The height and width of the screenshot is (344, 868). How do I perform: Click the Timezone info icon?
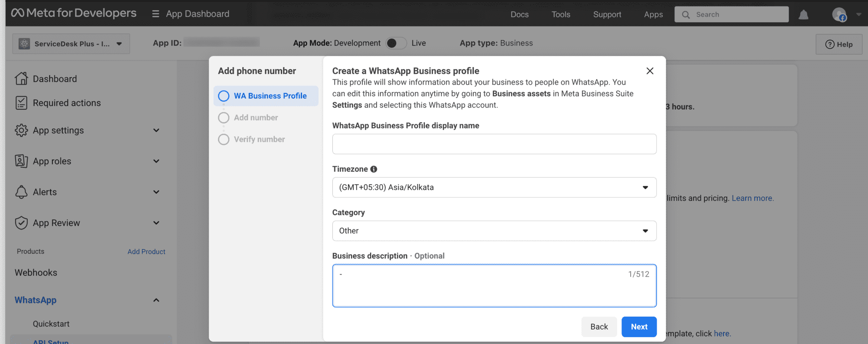coord(374,169)
